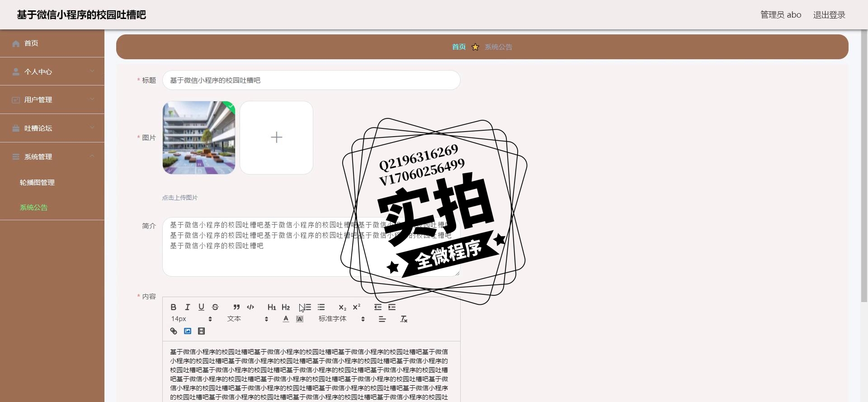Screen dimensions: 868x402
Task: Open the text color picker
Action: click(286, 319)
